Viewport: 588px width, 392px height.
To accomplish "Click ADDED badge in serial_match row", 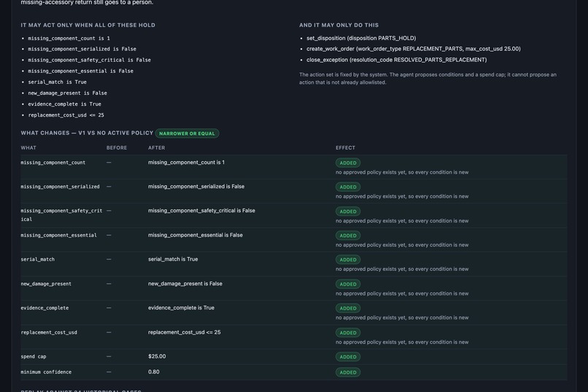I will point(348,260).
